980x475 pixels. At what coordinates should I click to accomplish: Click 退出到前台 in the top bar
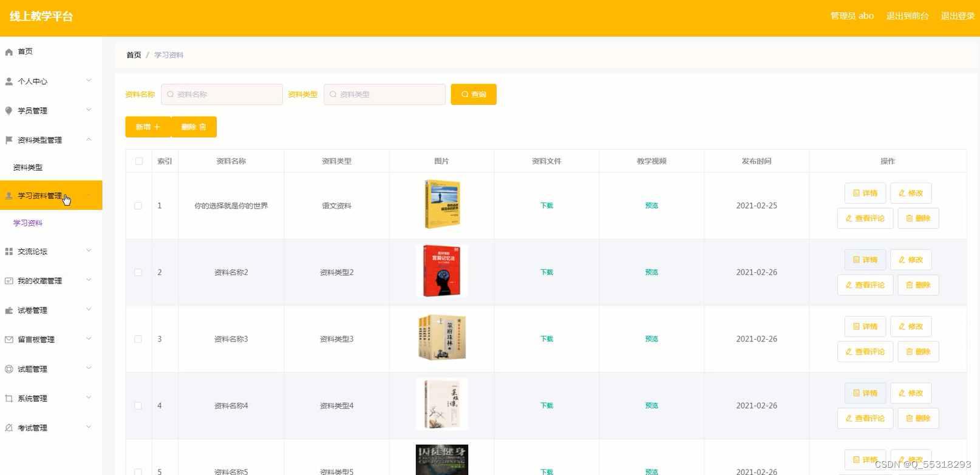[x=907, y=16]
